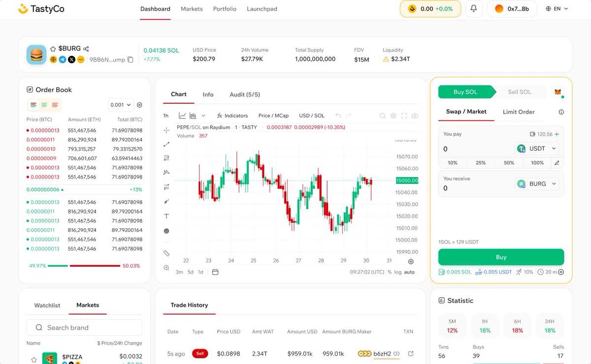
Task: Select the Text annotation tool
Action: pyautogui.click(x=166, y=216)
